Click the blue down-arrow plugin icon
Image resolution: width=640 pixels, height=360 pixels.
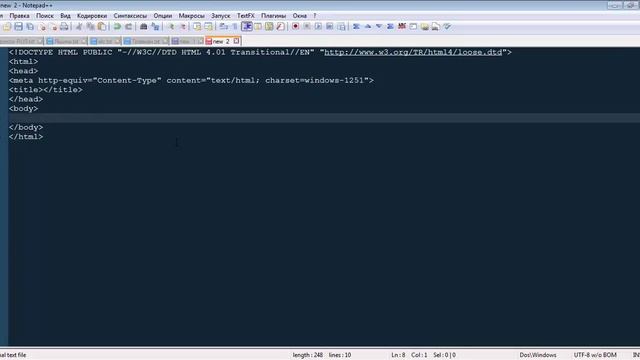tap(379, 27)
